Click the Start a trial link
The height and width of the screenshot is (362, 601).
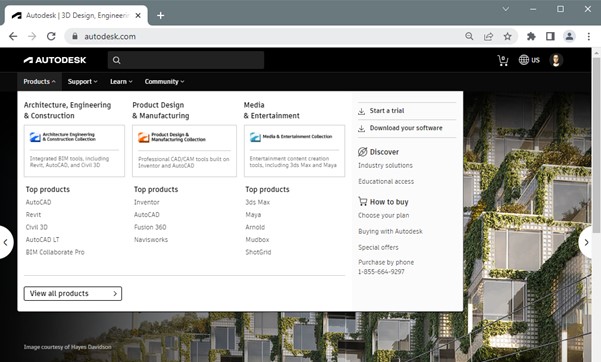point(387,111)
